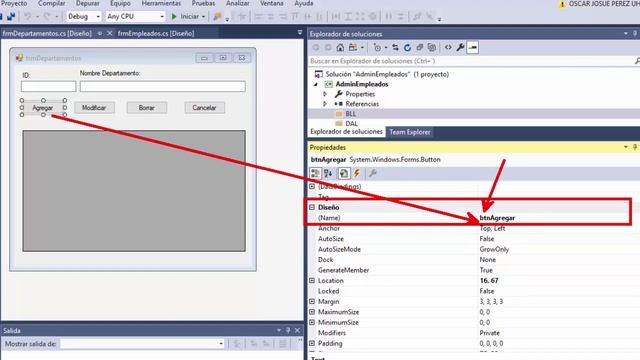
Task: Close frmDepartamentos.cs design tab
Action: tap(109, 33)
